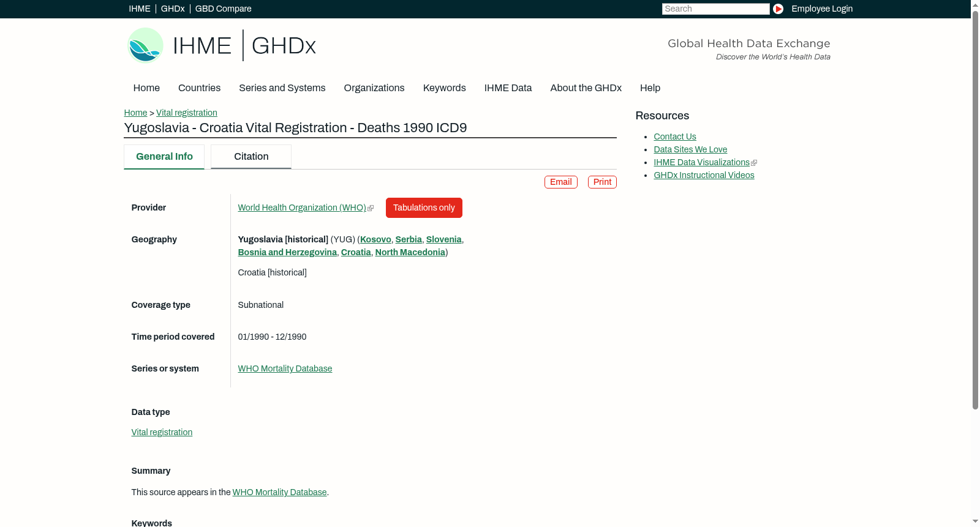Image resolution: width=980 pixels, height=527 pixels.
Task: Click the red Tabulations only badge
Action: pos(424,207)
